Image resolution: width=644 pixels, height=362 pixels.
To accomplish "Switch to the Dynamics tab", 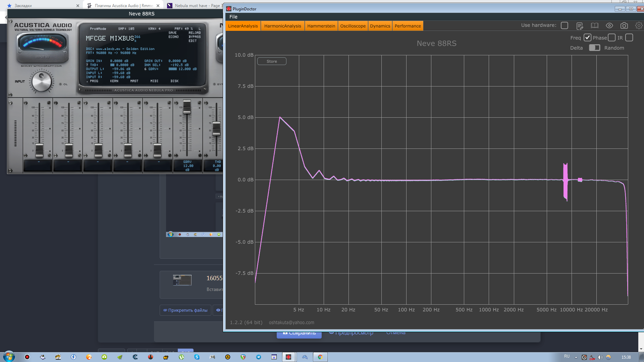I will [380, 26].
